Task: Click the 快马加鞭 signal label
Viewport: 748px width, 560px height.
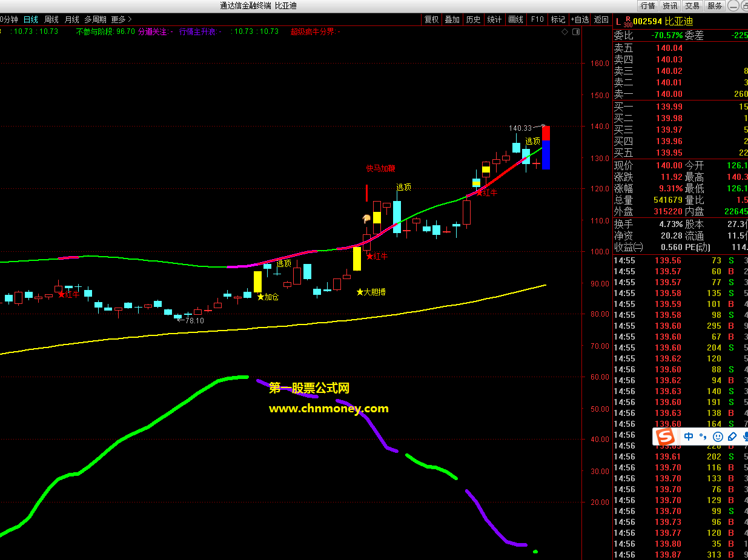Action: tap(380, 168)
